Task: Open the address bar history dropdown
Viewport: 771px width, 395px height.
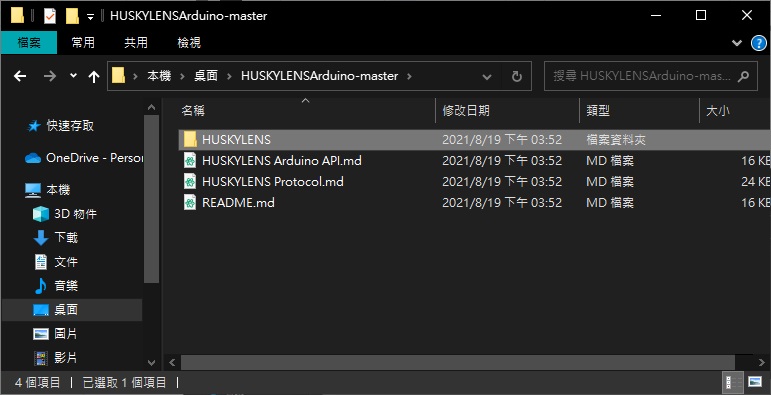Action: 487,77
